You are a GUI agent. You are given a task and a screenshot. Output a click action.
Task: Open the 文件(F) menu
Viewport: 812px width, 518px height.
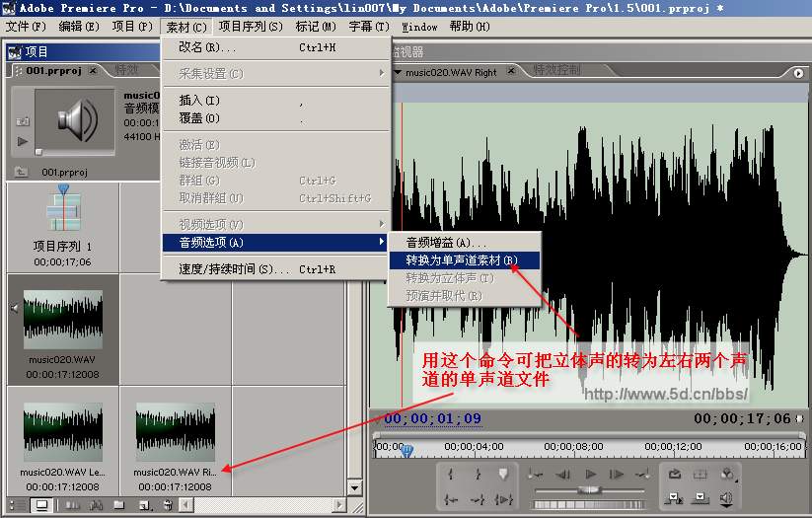[26, 27]
